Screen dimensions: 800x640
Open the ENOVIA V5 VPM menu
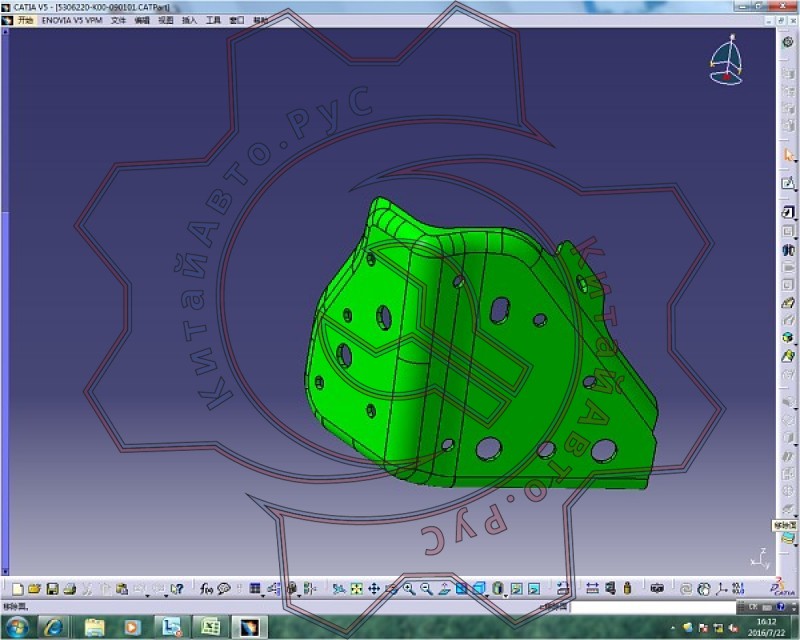tap(72, 20)
